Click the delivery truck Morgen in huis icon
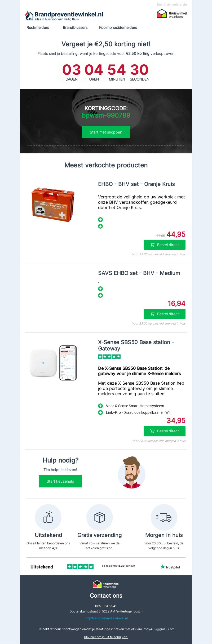 (164, 517)
